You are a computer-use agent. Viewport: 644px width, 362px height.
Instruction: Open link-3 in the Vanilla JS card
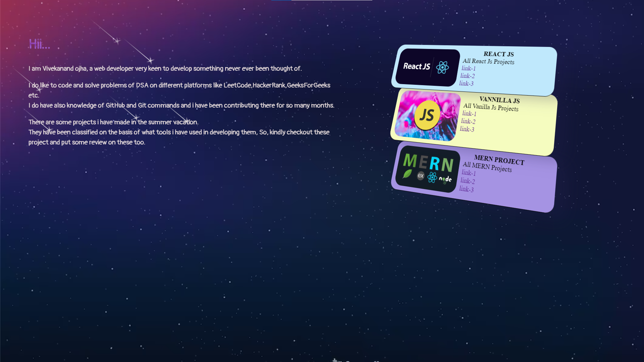467,129
